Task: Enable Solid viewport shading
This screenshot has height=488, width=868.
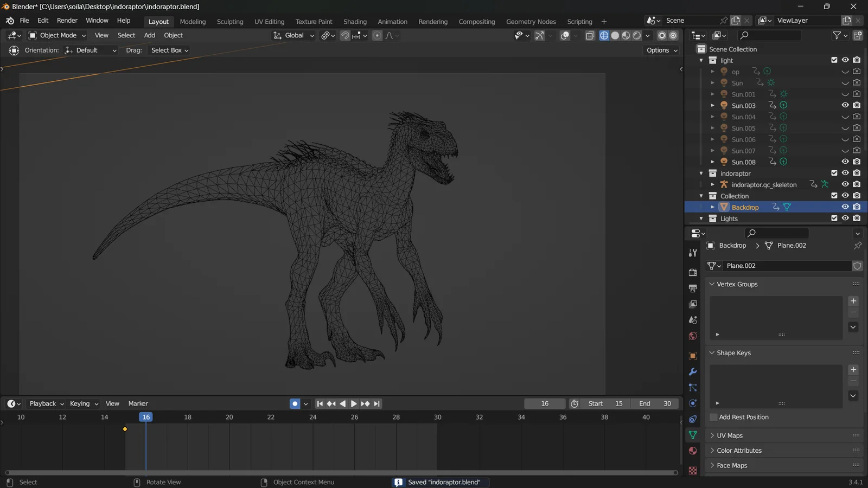Action: point(615,35)
